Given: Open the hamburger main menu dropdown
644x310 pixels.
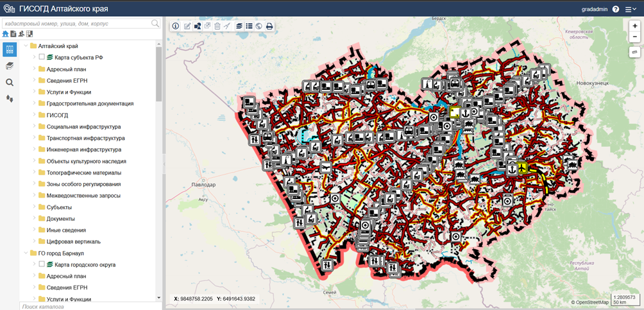Looking at the screenshot, I should click(631, 10).
